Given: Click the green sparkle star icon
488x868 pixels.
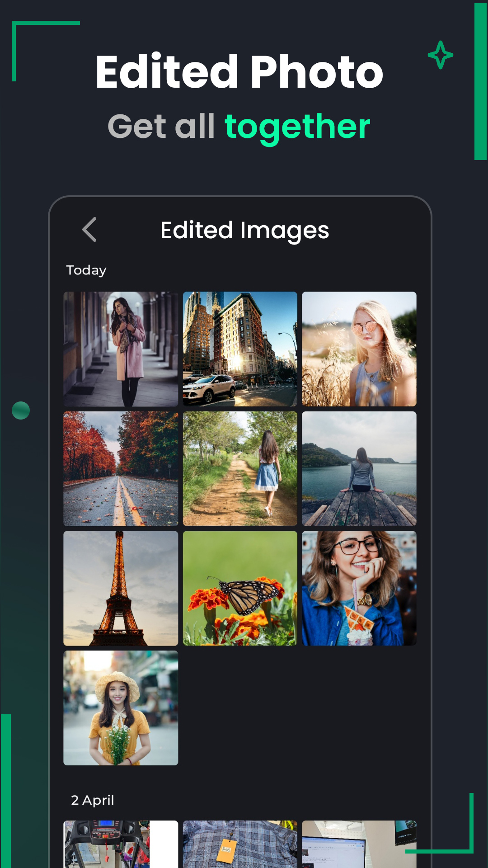Looking at the screenshot, I should pos(440,55).
